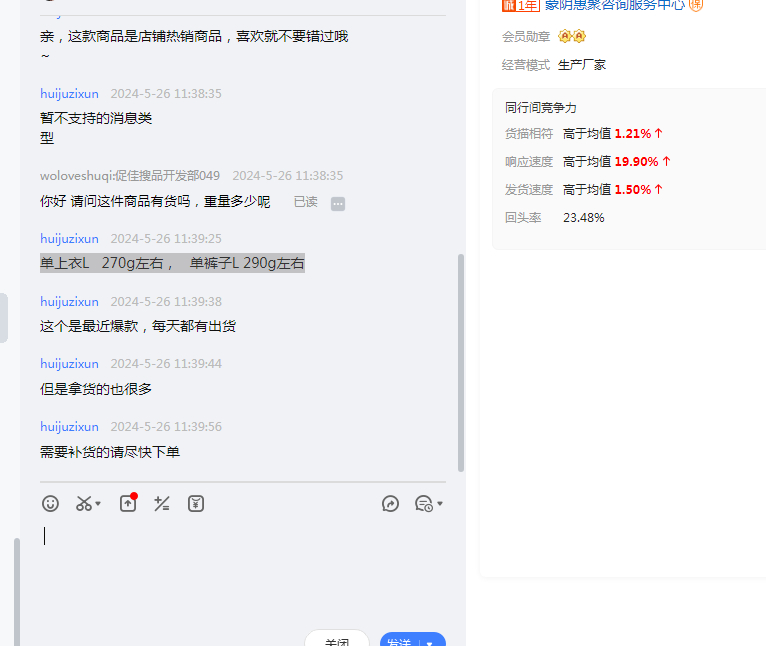Click the woloveshuqi sender name
The height and width of the screenshot is (646, 766).
(130, 176)
